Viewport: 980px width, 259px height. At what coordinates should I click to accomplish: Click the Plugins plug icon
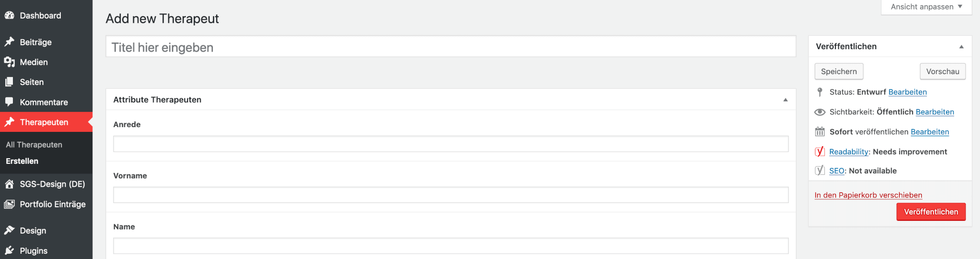[9, 250]
